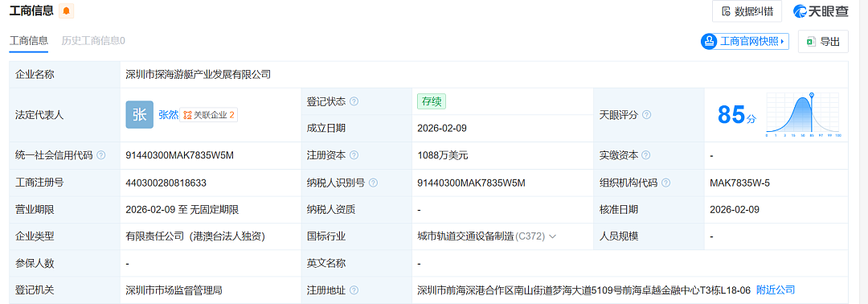The image size is (868, 304).
Task: Click the score distribution chart
Action: click(x=804, y=115)
